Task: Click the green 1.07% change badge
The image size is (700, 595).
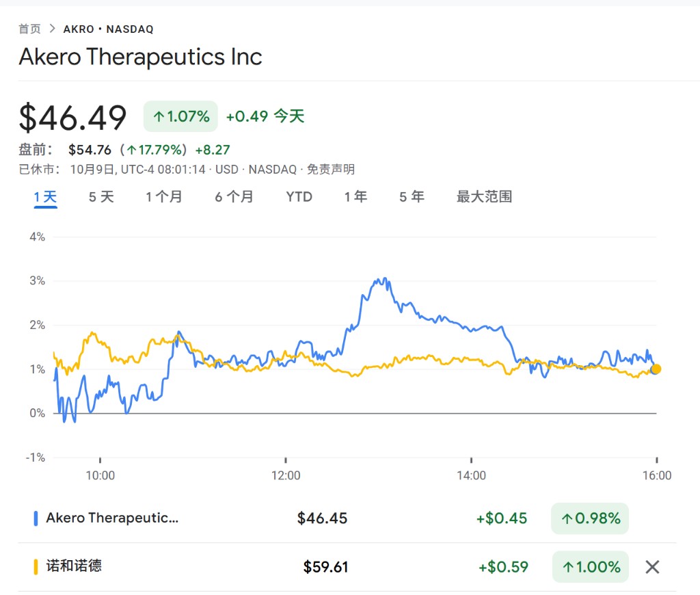Action: (180, 116)
